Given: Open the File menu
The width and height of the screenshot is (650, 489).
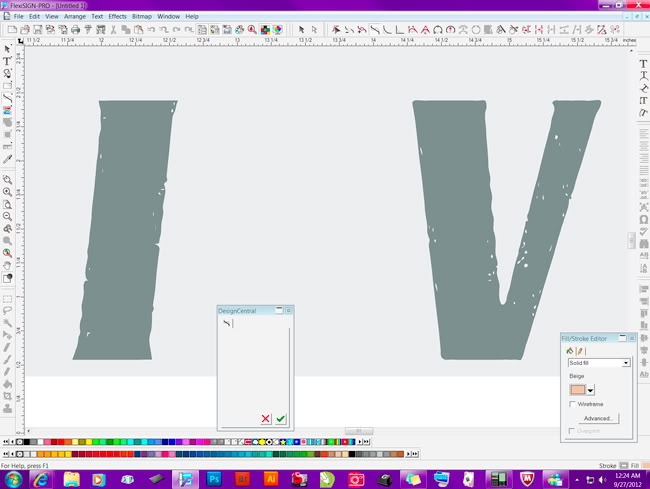Looking at the screenshot, I should [19, 16].
